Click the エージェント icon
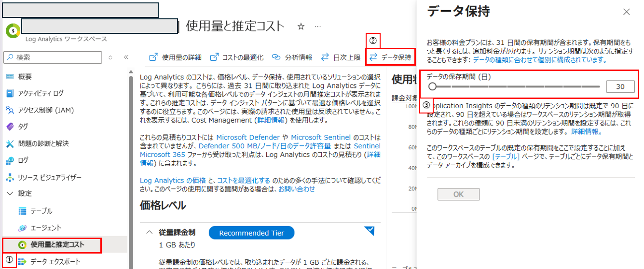644x269 pixels. pos(22,228)
